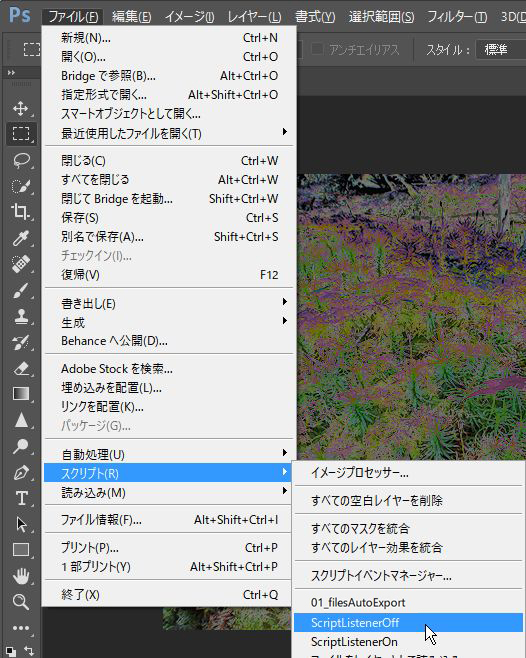Image resolution: width=526 pixels, height=658 pixels.
Task: Select the Rectangle shape tool
Action: pos(21,549)
